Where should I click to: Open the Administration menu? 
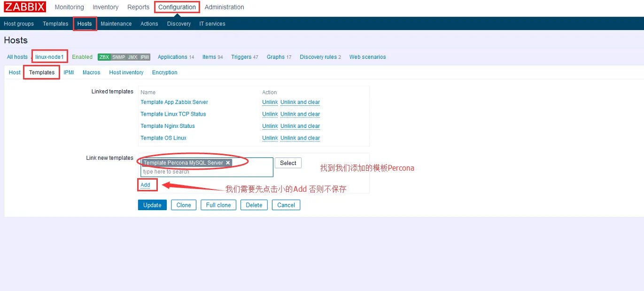pos(224,7)
